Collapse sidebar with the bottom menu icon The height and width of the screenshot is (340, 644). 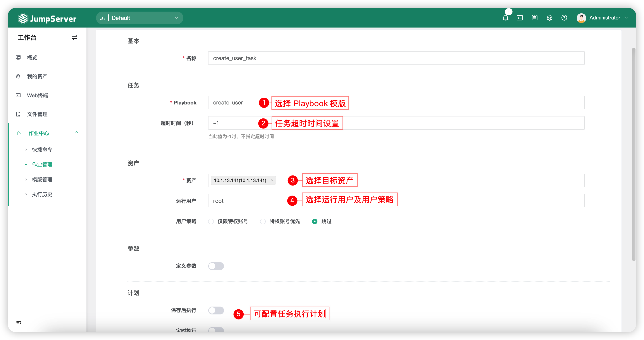coord(19,323)
